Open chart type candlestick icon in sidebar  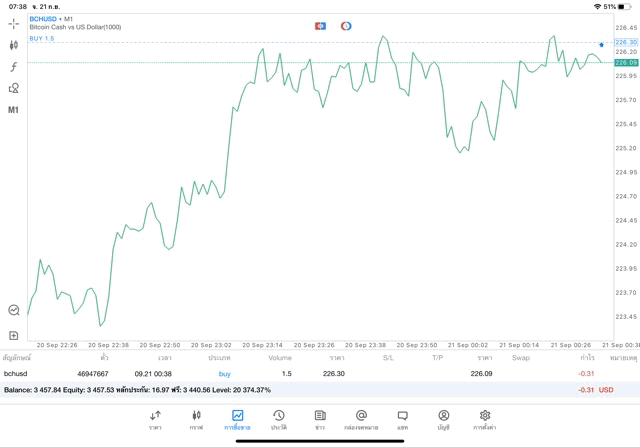(x=13, y=45)
